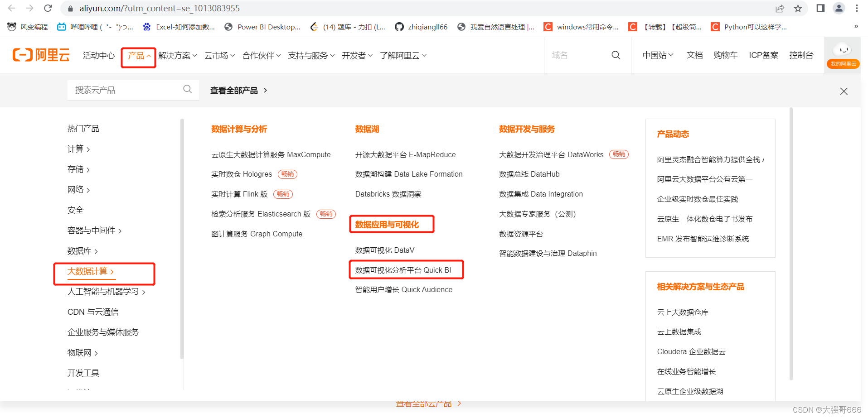Close the product menu with X
868x418 pixels.
click(844, 91)
